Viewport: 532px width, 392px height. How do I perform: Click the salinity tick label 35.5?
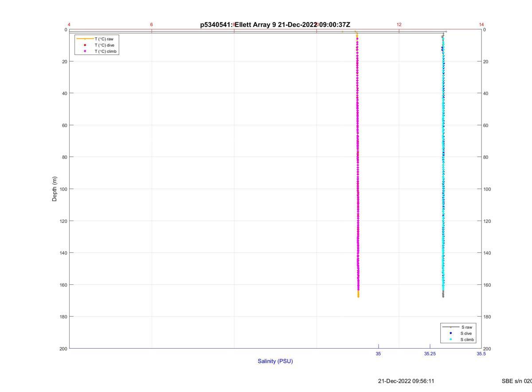(481, 354)
